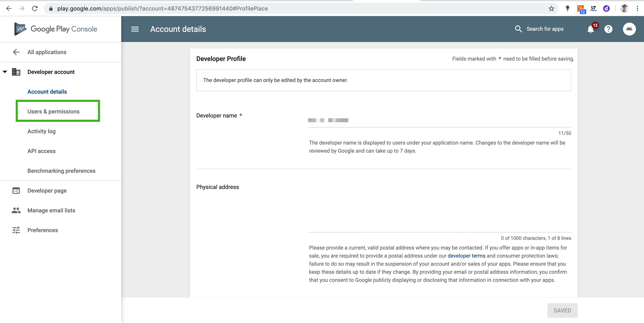Bookmark page with star icon
This screenshot has height=323, width=644.
pyautogui.click(x=551, y=8)
